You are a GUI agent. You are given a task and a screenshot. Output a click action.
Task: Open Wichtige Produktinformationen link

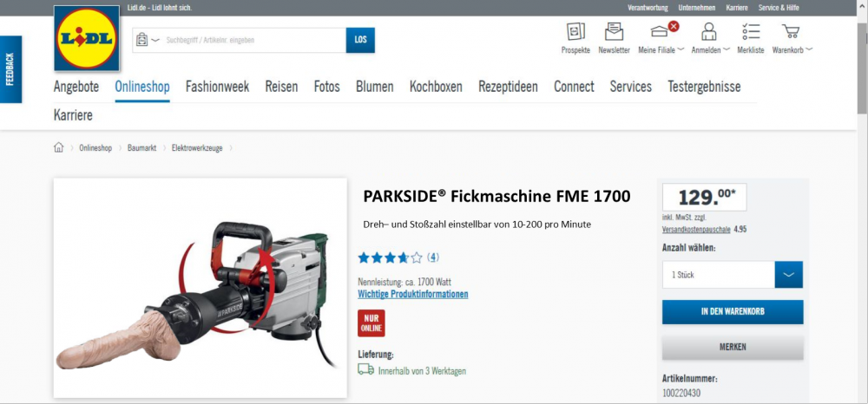(413, 294)
